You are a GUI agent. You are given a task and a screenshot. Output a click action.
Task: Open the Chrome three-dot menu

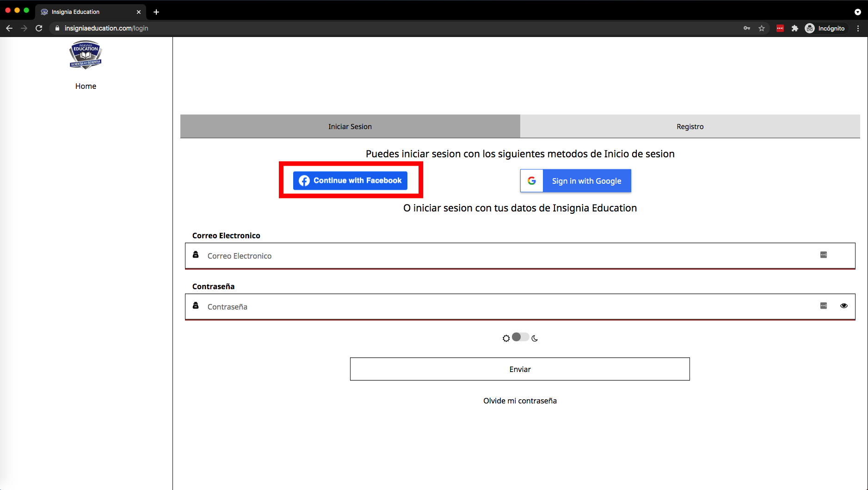858,28
